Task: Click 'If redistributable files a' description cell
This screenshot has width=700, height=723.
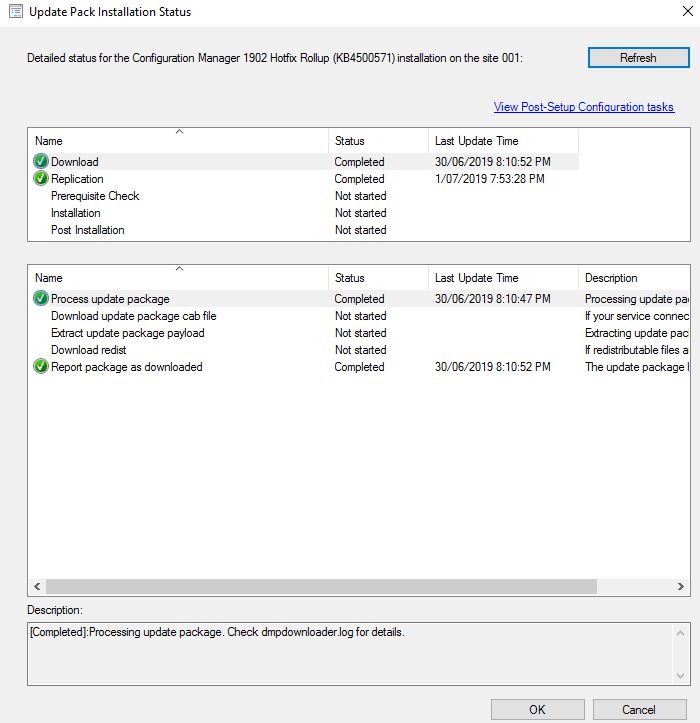Action: [637, 350]
